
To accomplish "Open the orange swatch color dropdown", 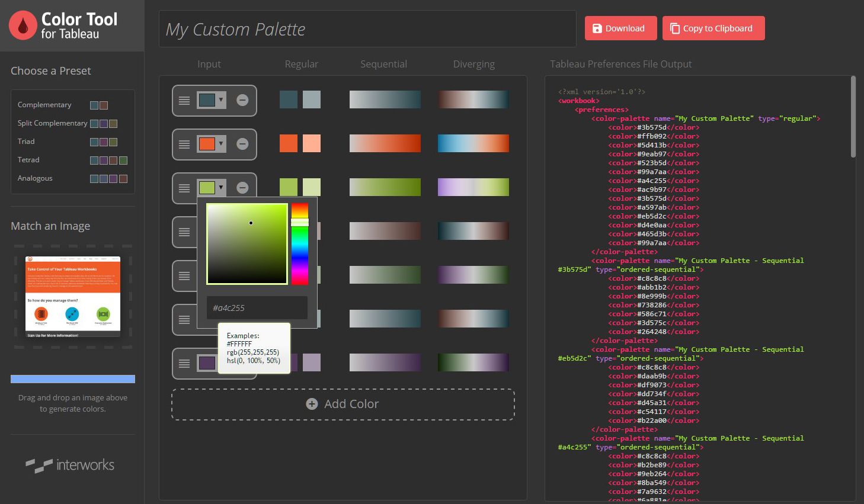I will [222, 144].
